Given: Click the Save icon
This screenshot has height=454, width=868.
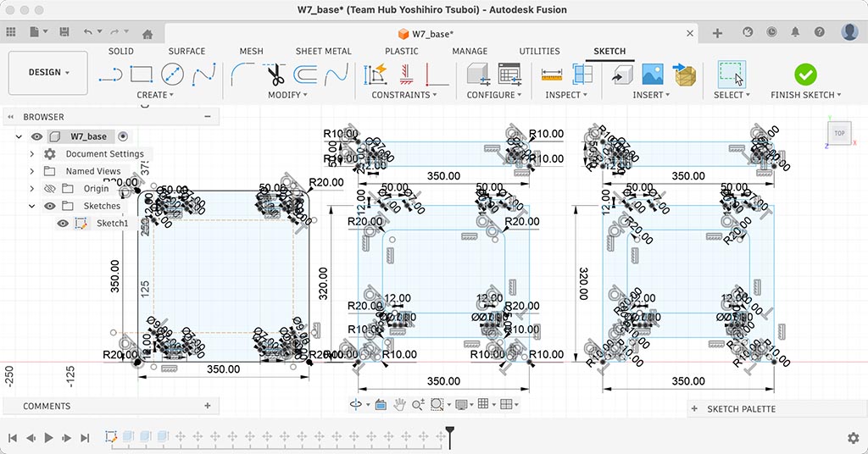Looking at the screenshot, I should pos(64,32).
